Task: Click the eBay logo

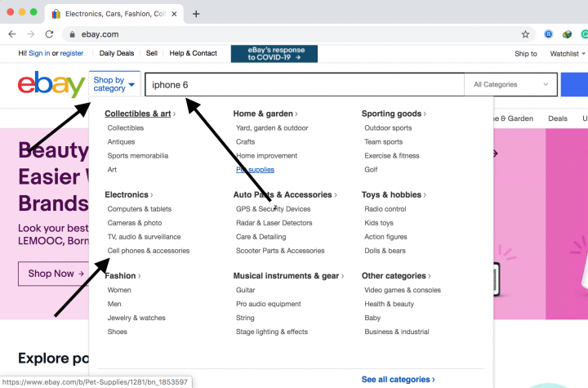Action: pos(51,84)
